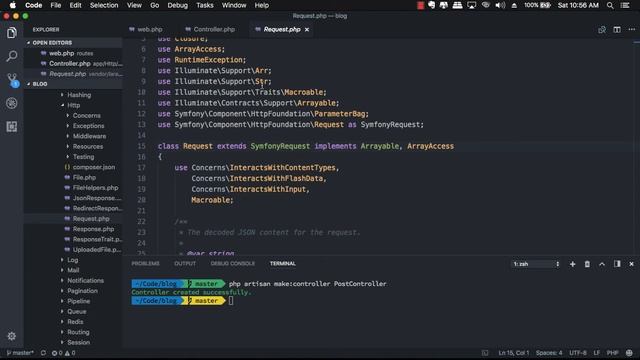Viewport: 640px width, 360px height.
Task: Create a new terminal with plus icon
Action: click(572, 264)
